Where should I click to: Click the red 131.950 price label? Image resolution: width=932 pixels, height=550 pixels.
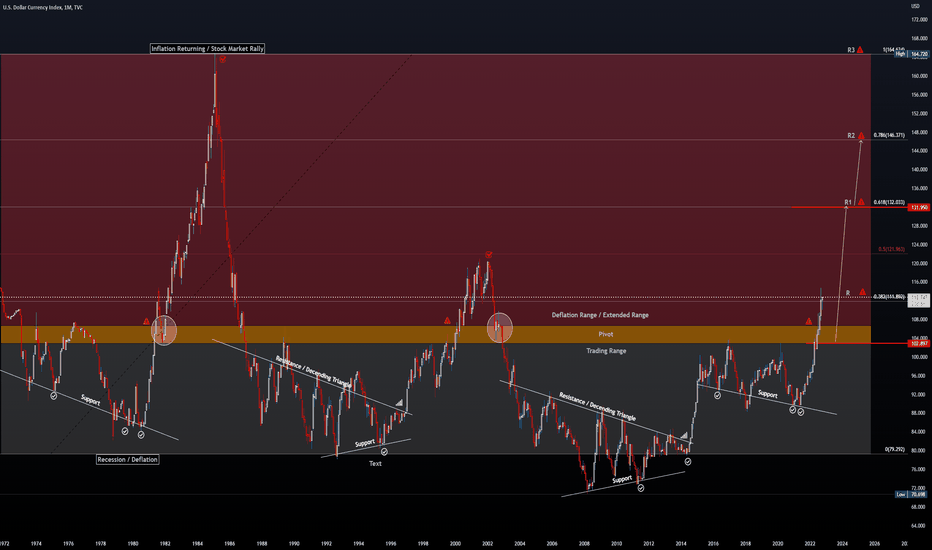919,208
